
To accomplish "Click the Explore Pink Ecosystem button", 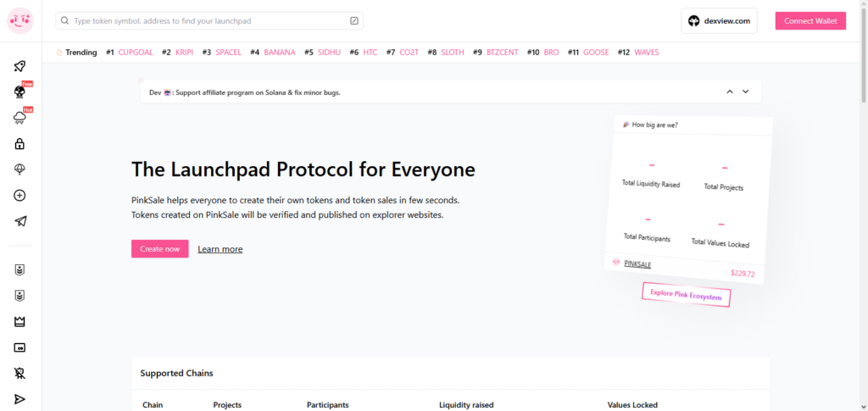I will [686, 294].
